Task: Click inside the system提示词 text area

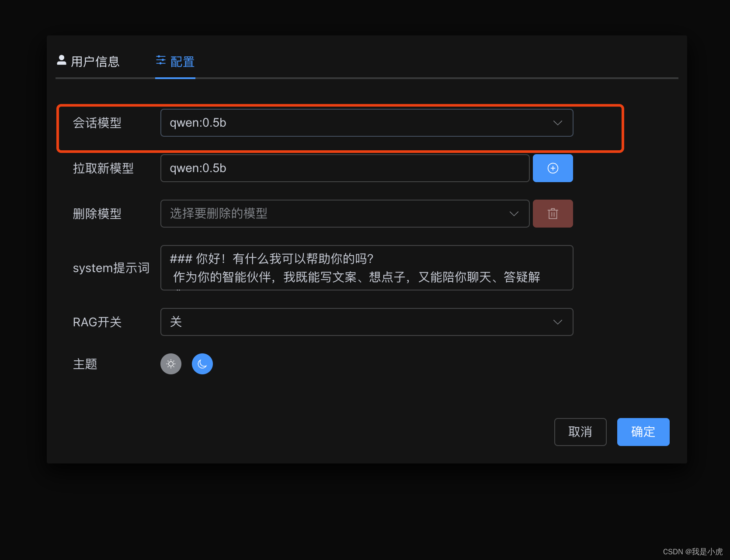Action: pyautogui.click(x=367, y=268)
